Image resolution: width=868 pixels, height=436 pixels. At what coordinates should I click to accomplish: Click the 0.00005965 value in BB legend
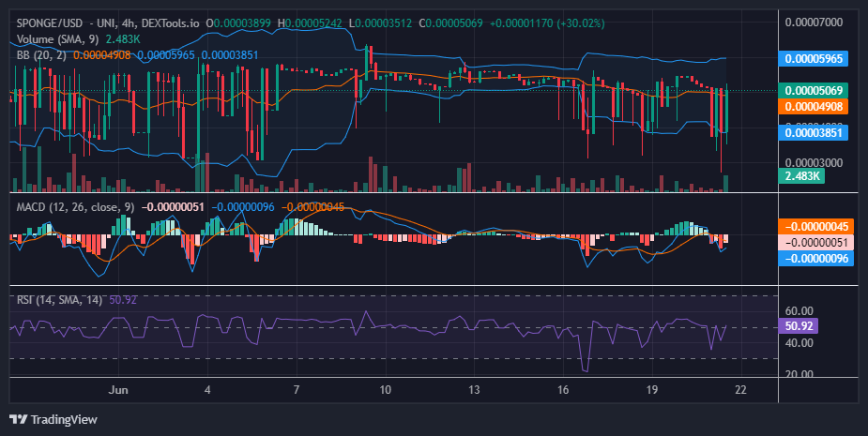point(166,55)
